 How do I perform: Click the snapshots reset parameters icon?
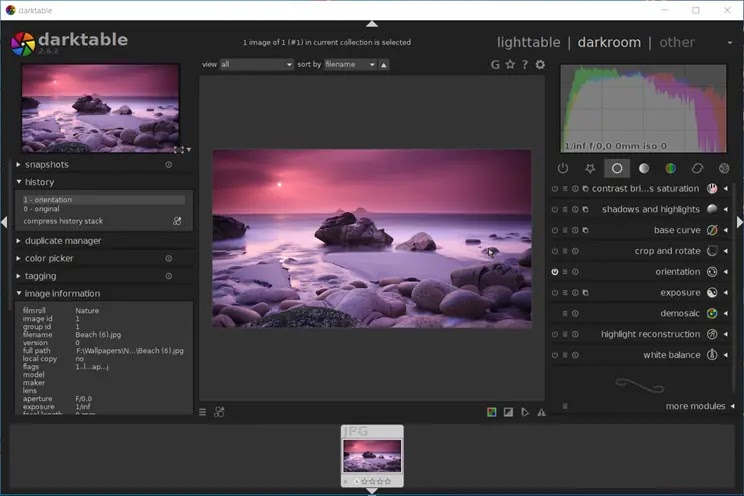coord(168,165)
